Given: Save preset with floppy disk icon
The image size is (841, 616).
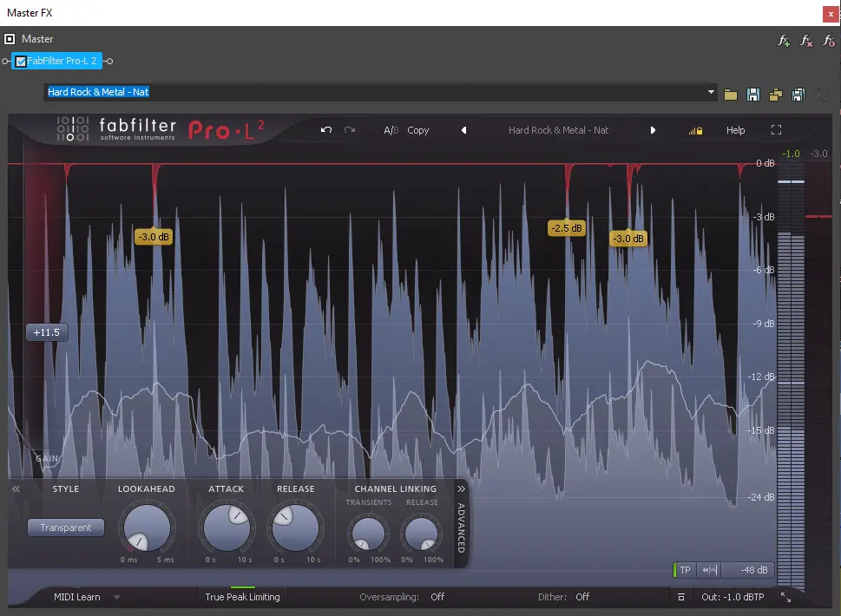Looking at the screenshot, I should click(x=753, y=95).
